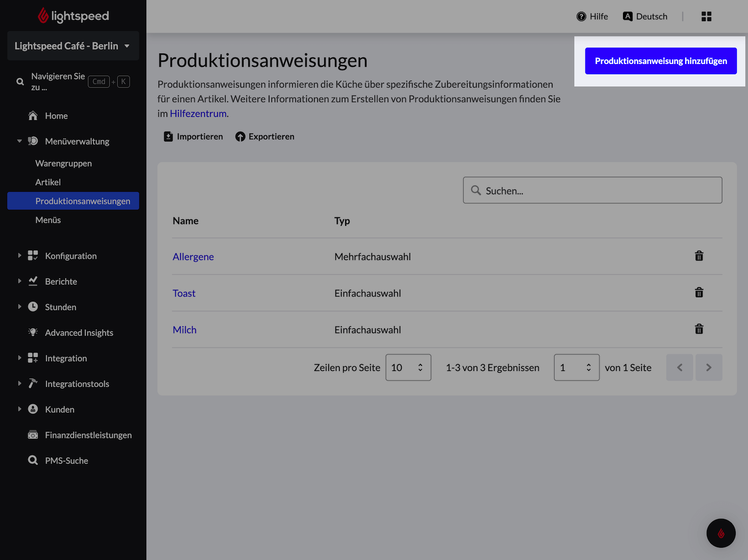The width and height of the screenshot is (748, 560).
Task: Open the floating Lightspeed chat bubble
Action: click(x=721, y=533)
